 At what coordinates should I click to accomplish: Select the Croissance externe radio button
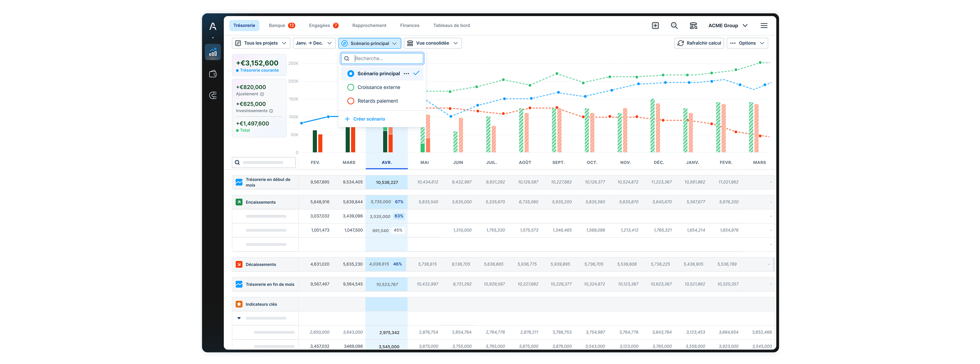click(x=351, y=87)
